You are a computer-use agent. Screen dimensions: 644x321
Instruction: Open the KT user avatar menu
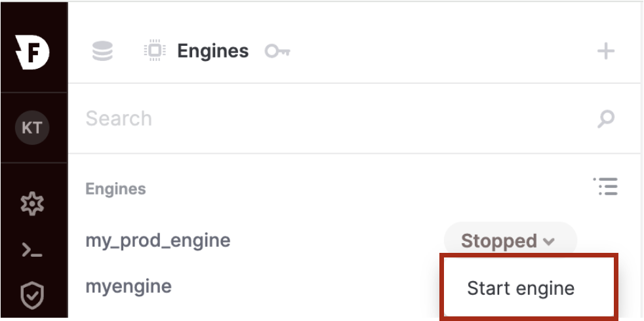(32, 128)
